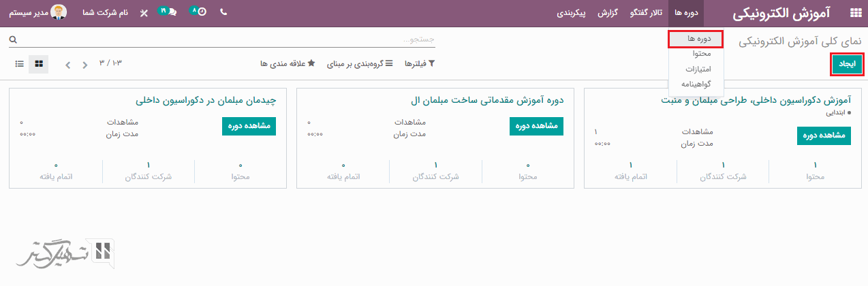Click مشاهده دوره on چیدمان مبلمان card

coord(249,126)
